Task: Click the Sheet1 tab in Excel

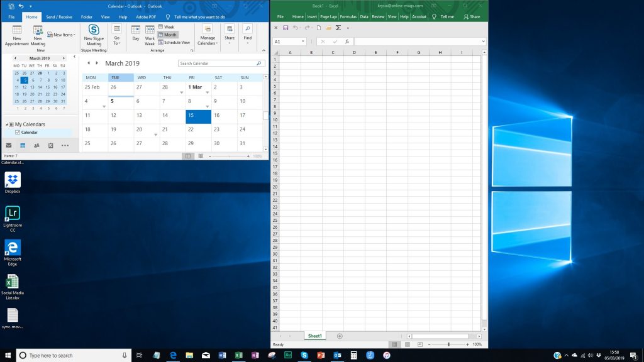Action: coord(314,336)
